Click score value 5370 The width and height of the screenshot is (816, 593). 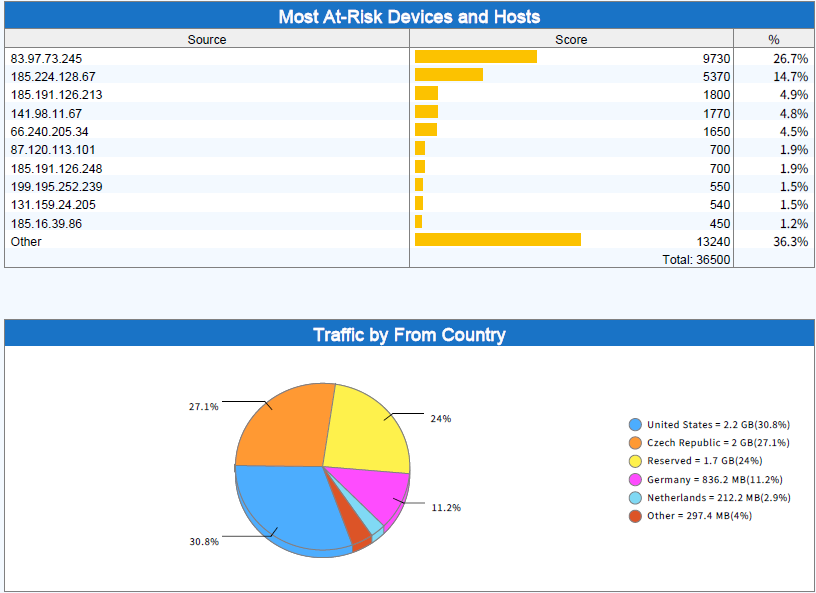(x=717, y=77)
